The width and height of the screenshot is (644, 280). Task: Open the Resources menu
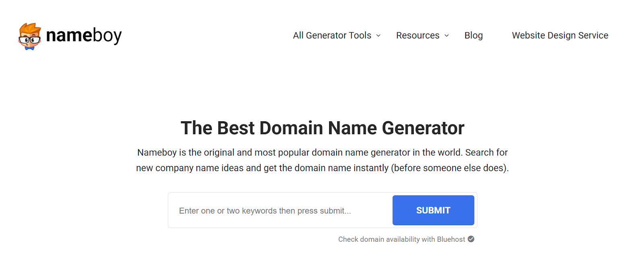coord(417,35)
